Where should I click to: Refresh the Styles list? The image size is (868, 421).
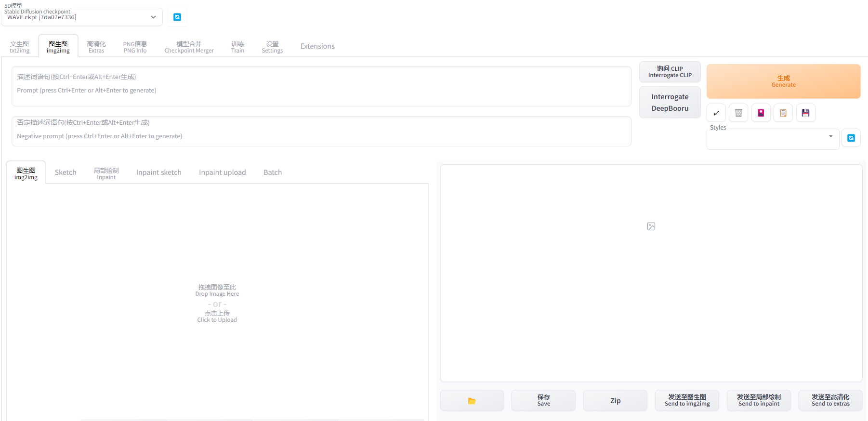[851, 138]
